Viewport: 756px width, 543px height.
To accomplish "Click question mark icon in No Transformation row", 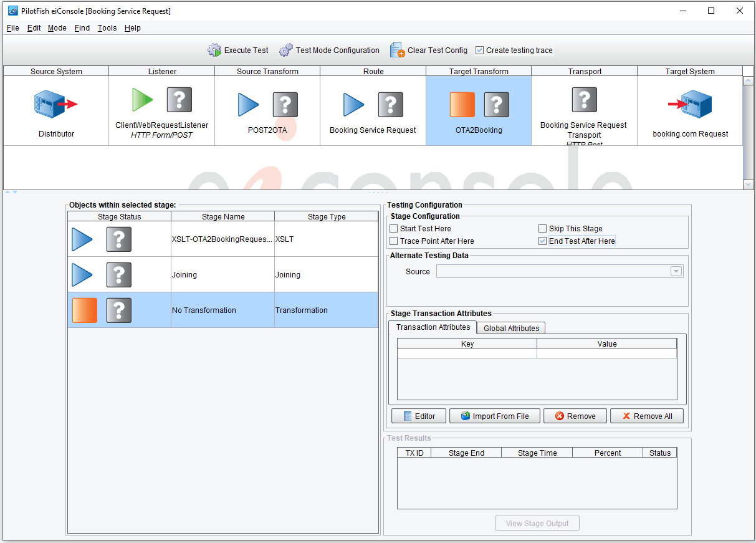I will click(x=119, y=310).
